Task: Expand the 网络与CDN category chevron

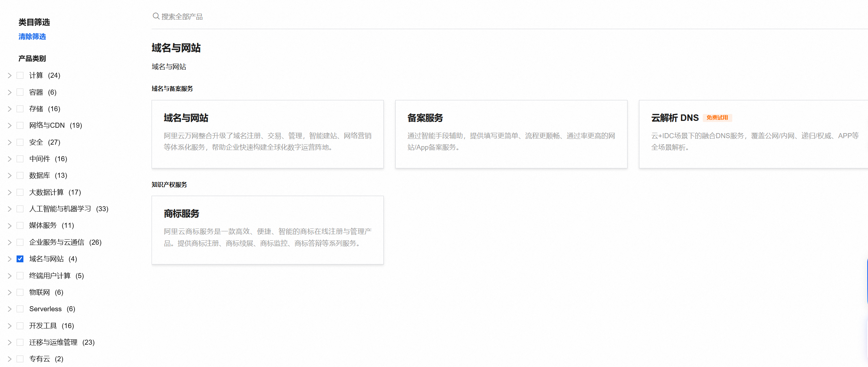Action: 10,125
